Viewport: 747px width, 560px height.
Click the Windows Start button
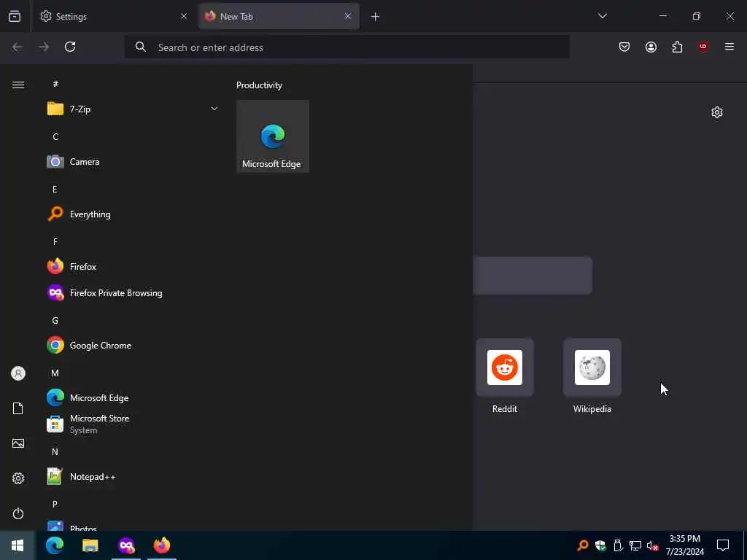18,545
